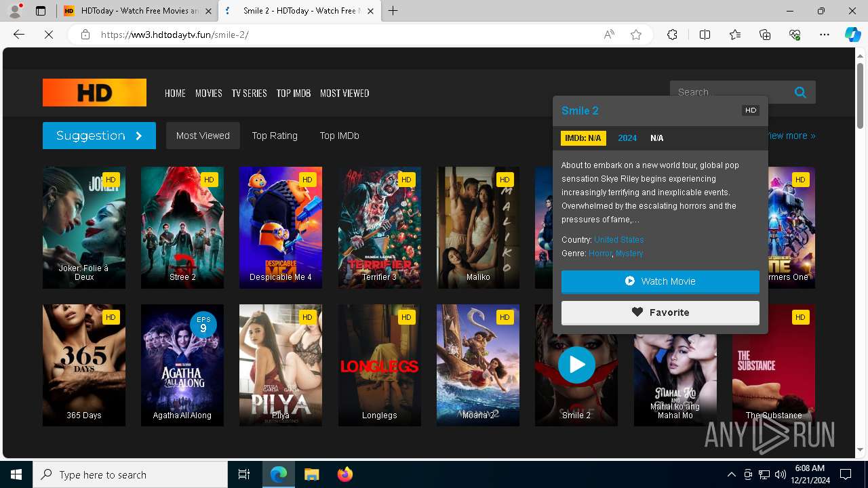Open Read aloud in the address bar
This screenshot has width=868, height=488.
coord(609,35)
